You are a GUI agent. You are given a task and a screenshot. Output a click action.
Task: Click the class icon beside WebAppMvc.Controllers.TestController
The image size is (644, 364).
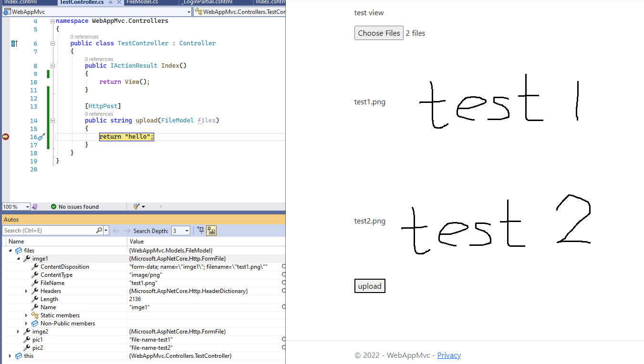click(198, 12)
